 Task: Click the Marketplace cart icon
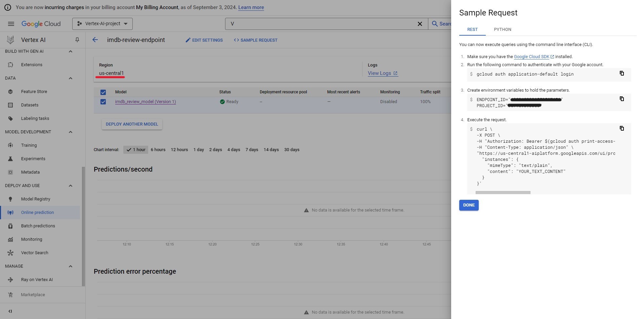coord(10,295)
